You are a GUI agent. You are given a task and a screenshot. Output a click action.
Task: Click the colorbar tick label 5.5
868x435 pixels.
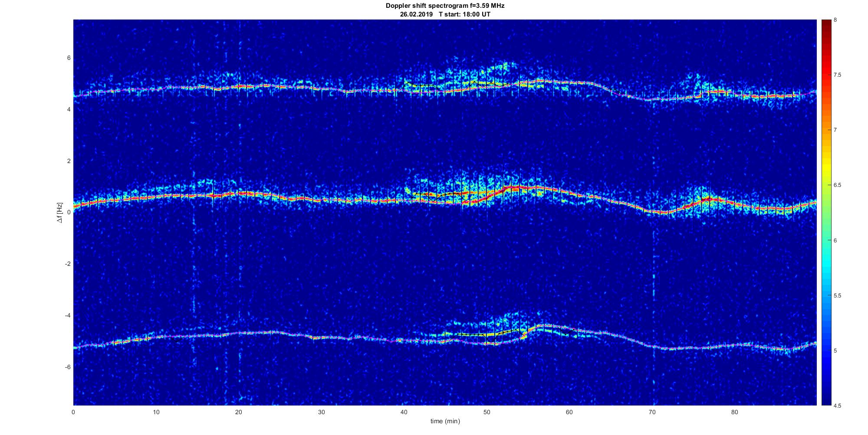837,296
